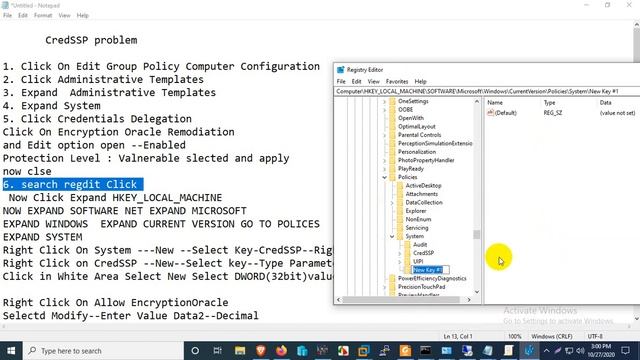Launch Brave browser from the taskbar
The height and width of the screenshot is (360, 640).
coord(261,350)
